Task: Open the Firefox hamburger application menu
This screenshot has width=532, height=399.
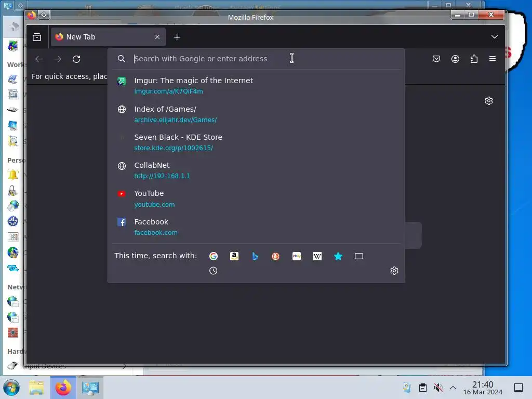Action: [493, 59]
